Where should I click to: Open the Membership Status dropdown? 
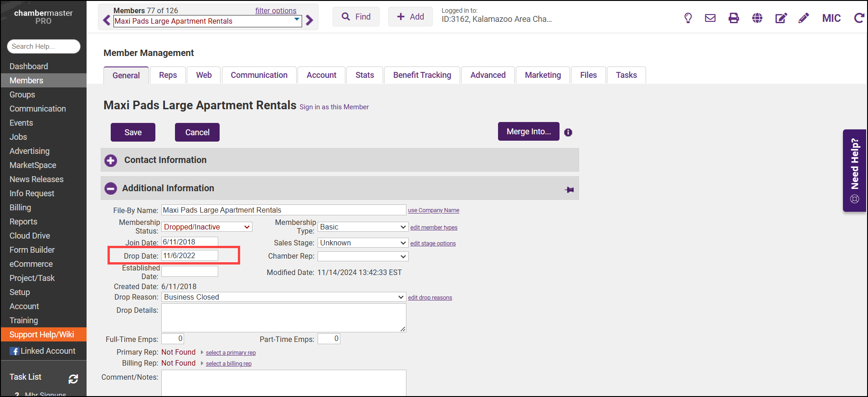(206, 227)
